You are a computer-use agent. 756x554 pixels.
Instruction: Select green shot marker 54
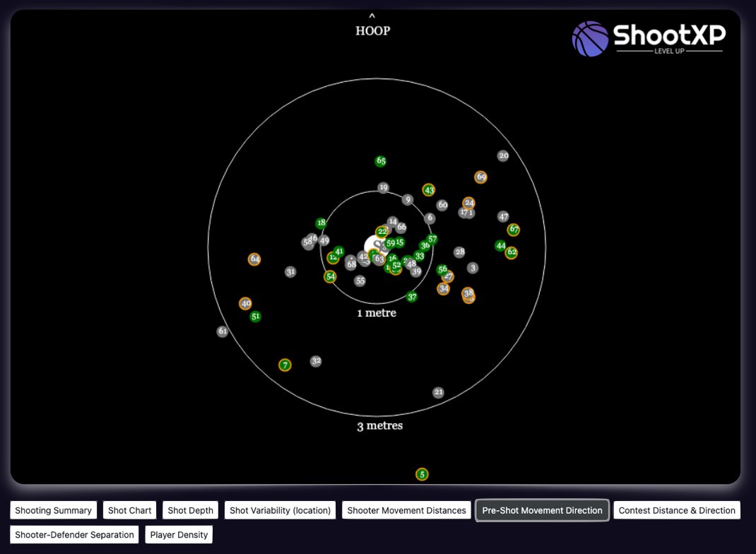(330, 277)
